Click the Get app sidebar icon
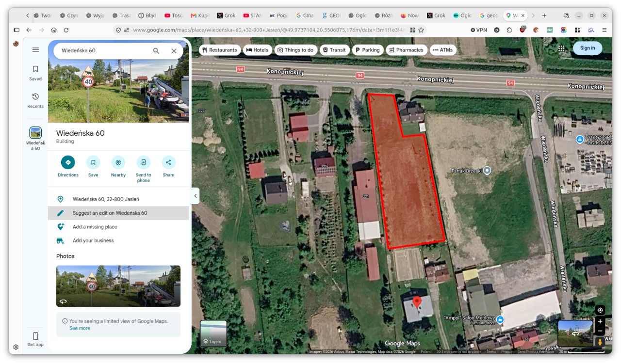621x364 pixels. (x=35, y=339)
